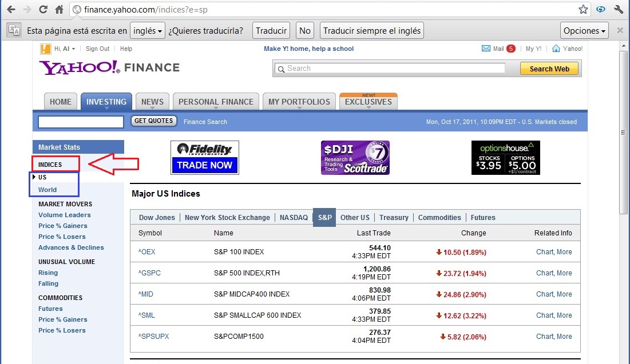Image resolution: width=630 pixels, height=364 pixels.
Task: Open Rising under Unusual Volume
Action: coord(48,273)
